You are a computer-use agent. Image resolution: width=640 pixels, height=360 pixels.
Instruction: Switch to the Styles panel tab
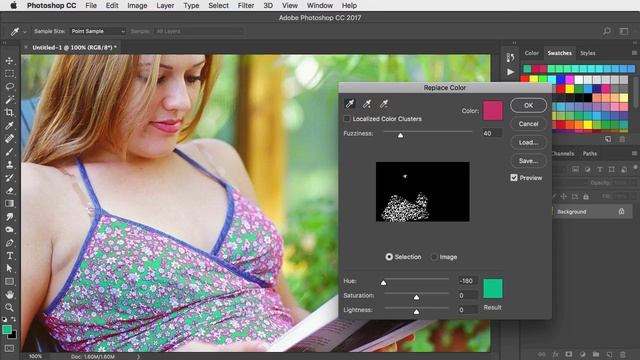pos(588,53)
